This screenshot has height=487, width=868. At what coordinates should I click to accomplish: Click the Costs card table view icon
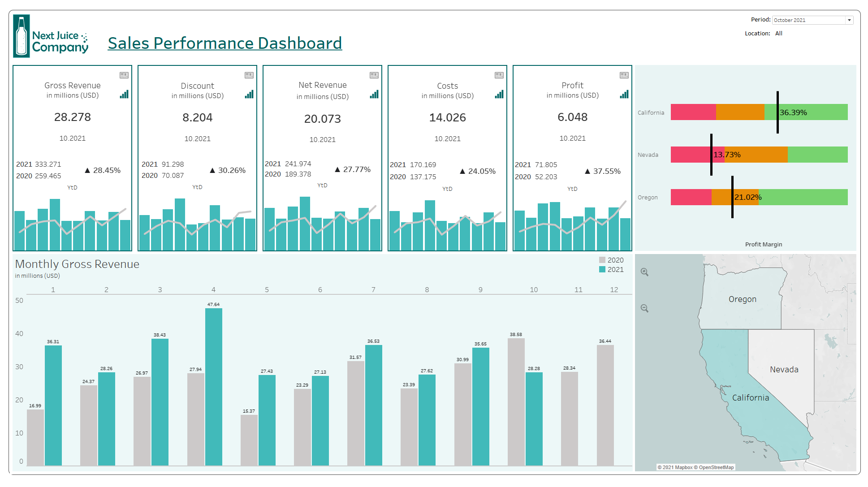point(499,75)
